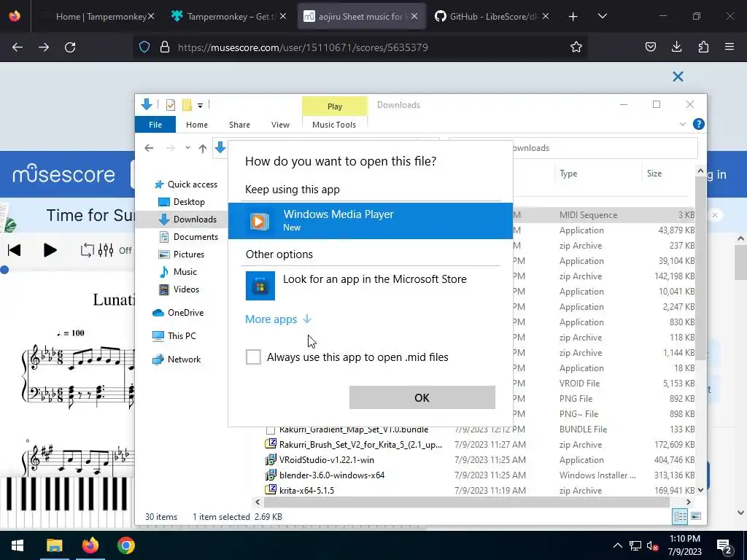Switch to the Home ribbon tab
This screenshot has height=560, width=747.
(197, 124)
